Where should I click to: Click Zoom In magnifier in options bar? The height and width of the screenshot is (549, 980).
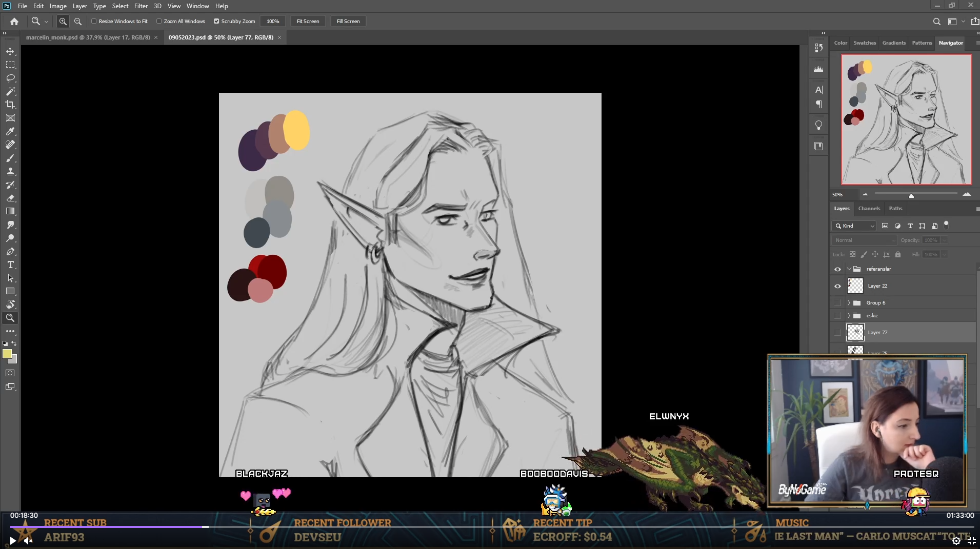63,21
